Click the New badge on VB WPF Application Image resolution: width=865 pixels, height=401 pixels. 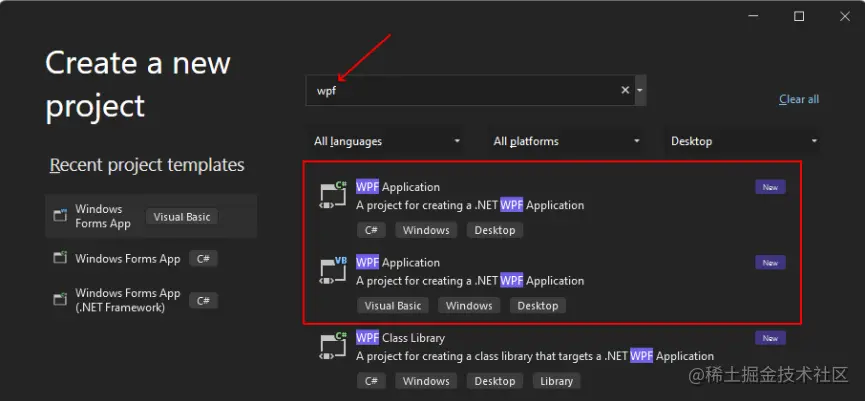[x=770, y=263]
